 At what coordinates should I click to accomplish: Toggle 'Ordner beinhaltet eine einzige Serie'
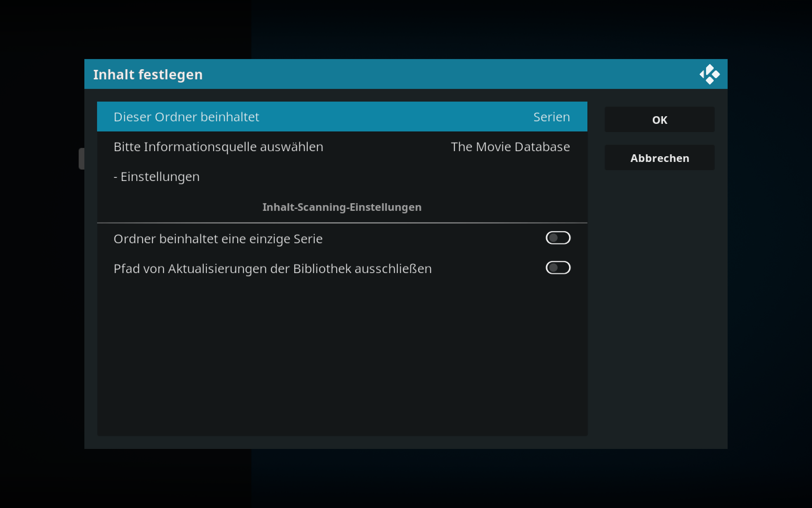pos(342,238)
